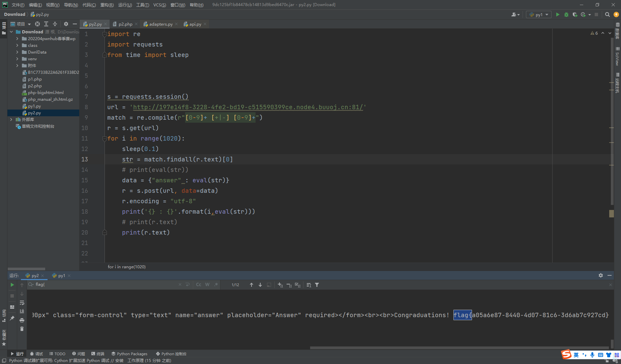Click the expand all icon in the project panel
The width and height of the screenshot is (621, 364).
pyautogui.click(x=46, y=24)
